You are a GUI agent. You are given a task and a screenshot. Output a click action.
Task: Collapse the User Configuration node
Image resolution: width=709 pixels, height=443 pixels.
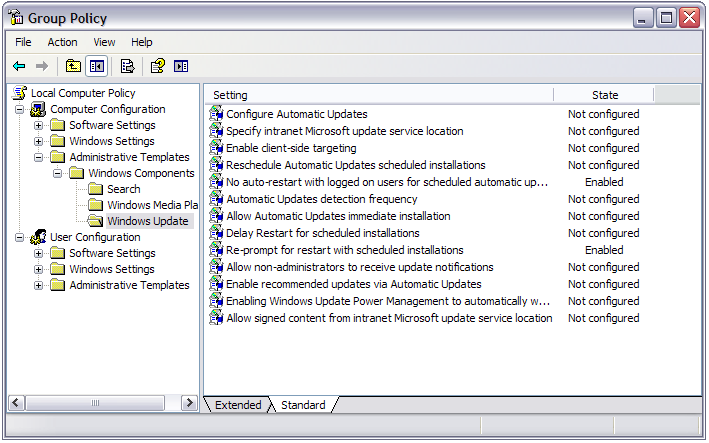(x=19, y=237)
